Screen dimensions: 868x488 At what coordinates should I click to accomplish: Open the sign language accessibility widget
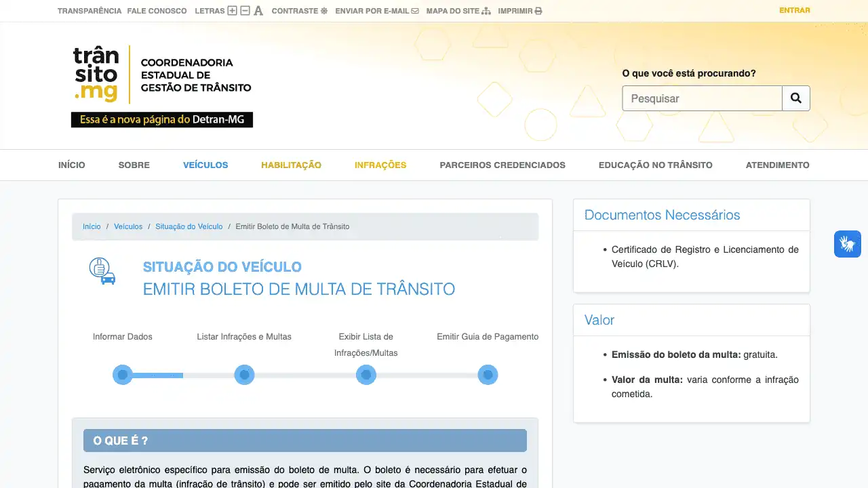[x=847, y=244]
